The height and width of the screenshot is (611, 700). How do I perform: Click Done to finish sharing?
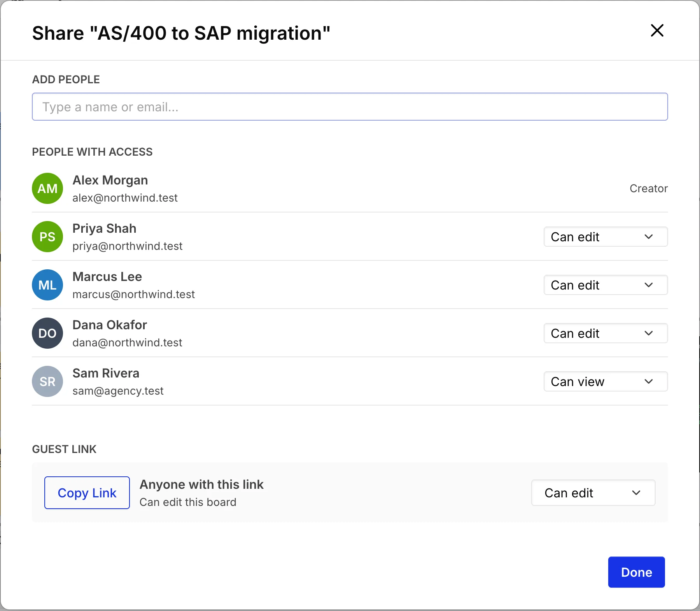tap(636, 572)
